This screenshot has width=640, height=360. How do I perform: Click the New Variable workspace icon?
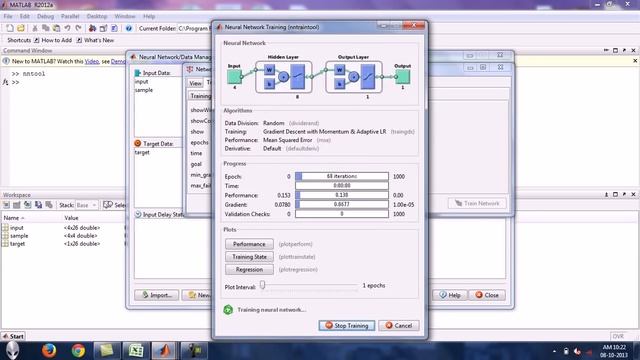6,204
